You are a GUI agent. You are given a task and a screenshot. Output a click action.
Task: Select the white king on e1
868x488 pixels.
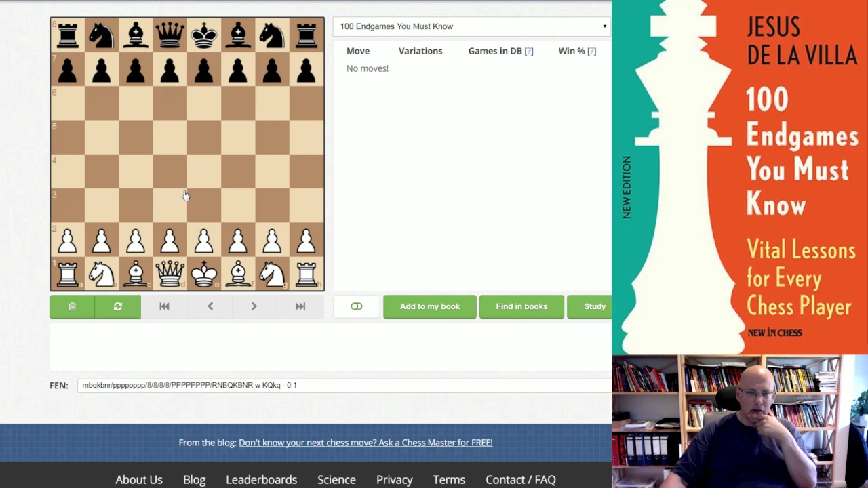[204, 273]
